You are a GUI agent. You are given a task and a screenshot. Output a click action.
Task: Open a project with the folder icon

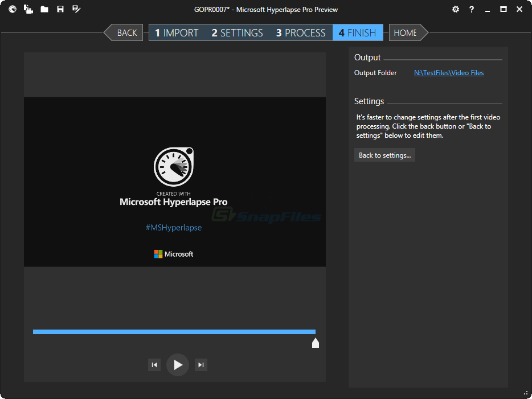pyautogui.click(x=44, y=9)
